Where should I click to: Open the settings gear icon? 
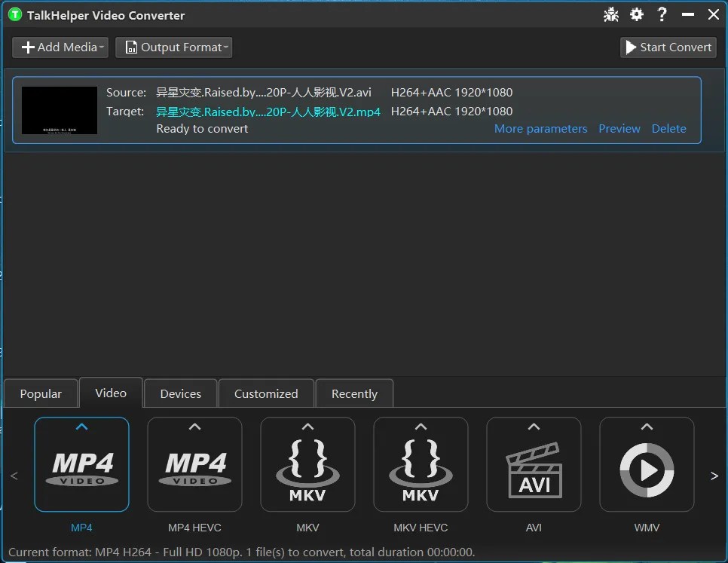[x=637, y=14]
